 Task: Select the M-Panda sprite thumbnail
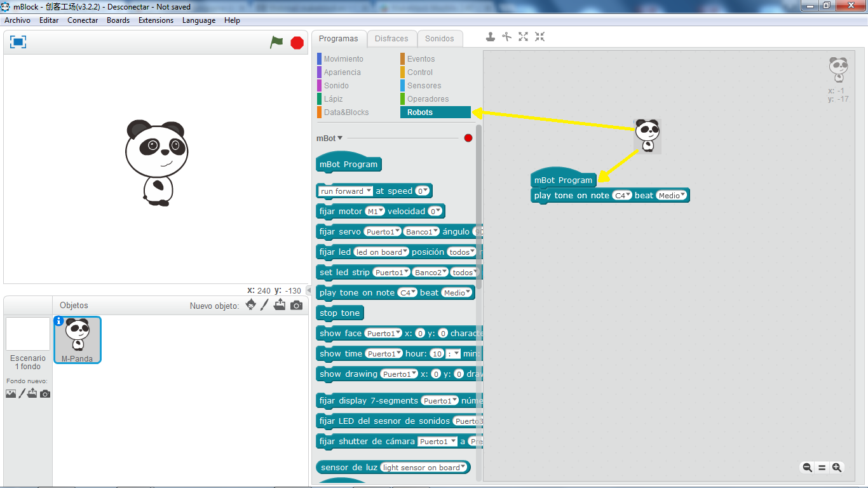[x=78, y=340]
